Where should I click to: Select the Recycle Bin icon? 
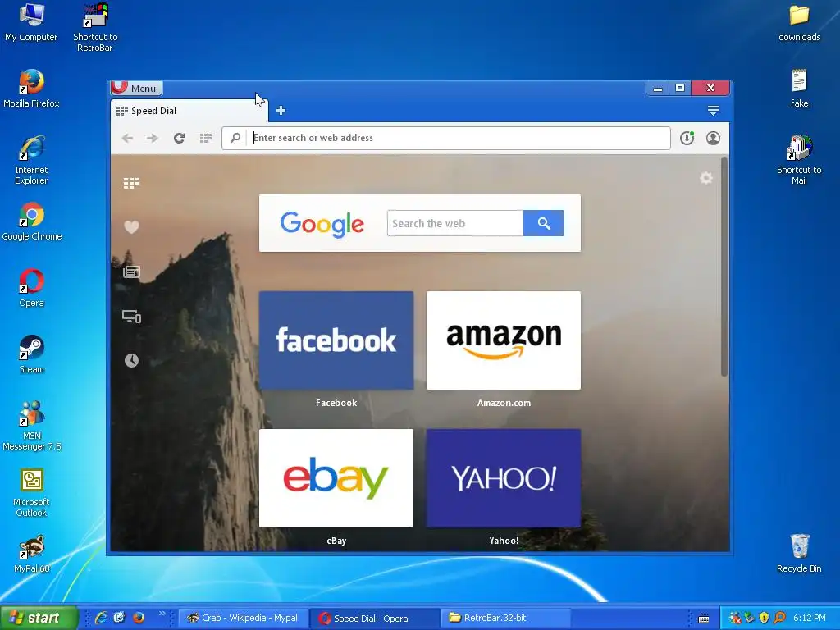point(799,554)
